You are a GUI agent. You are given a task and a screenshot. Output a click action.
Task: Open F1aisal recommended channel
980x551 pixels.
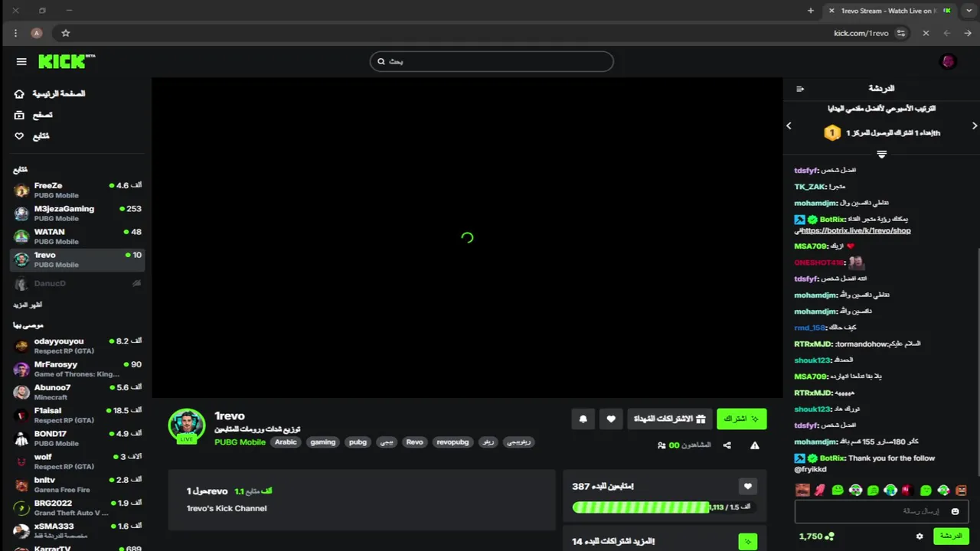(x=77, y=415)
